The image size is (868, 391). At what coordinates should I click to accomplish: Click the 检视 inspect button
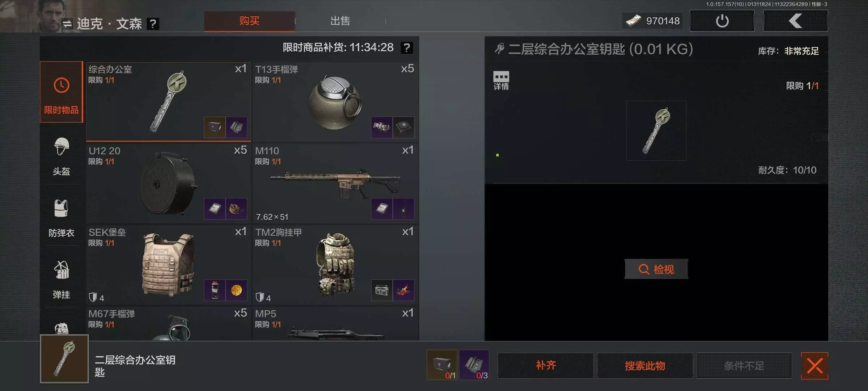click(x=656, y=269)
